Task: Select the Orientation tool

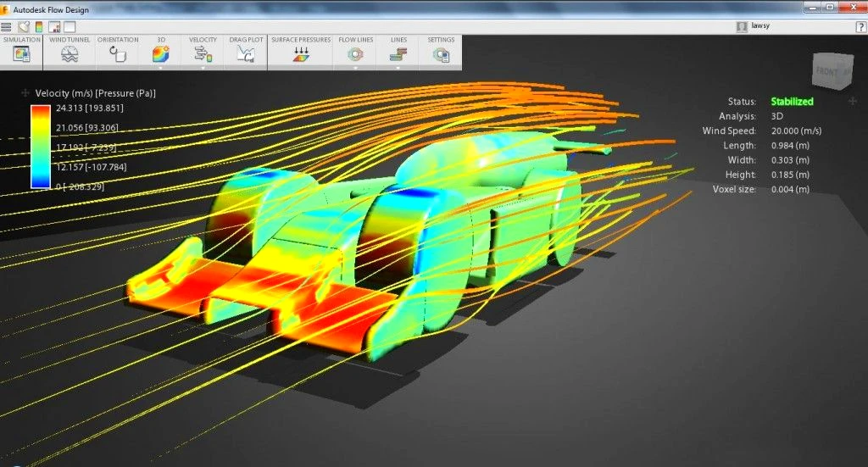Action: coord(117,51)
